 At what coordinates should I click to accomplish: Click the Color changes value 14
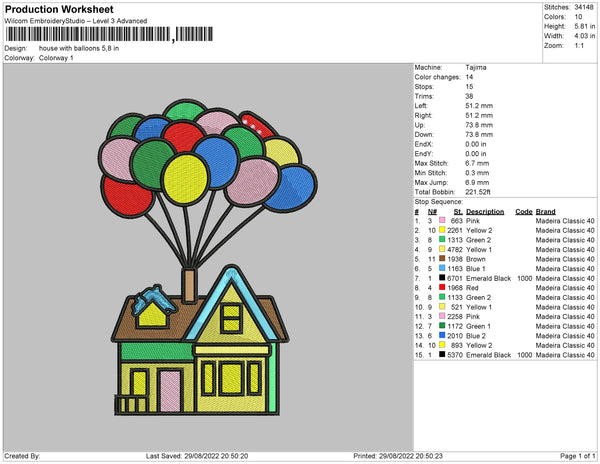coord(469,77)
